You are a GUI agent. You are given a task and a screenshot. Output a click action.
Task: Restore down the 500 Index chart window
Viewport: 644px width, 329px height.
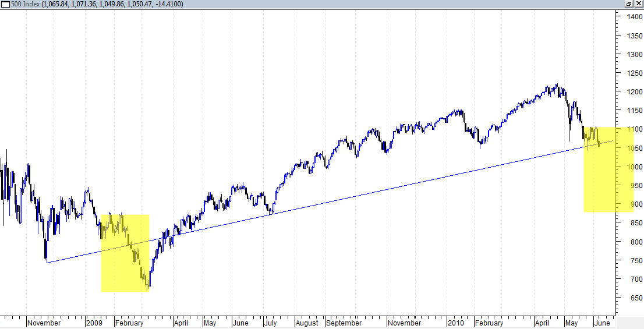tap(629, 4)
